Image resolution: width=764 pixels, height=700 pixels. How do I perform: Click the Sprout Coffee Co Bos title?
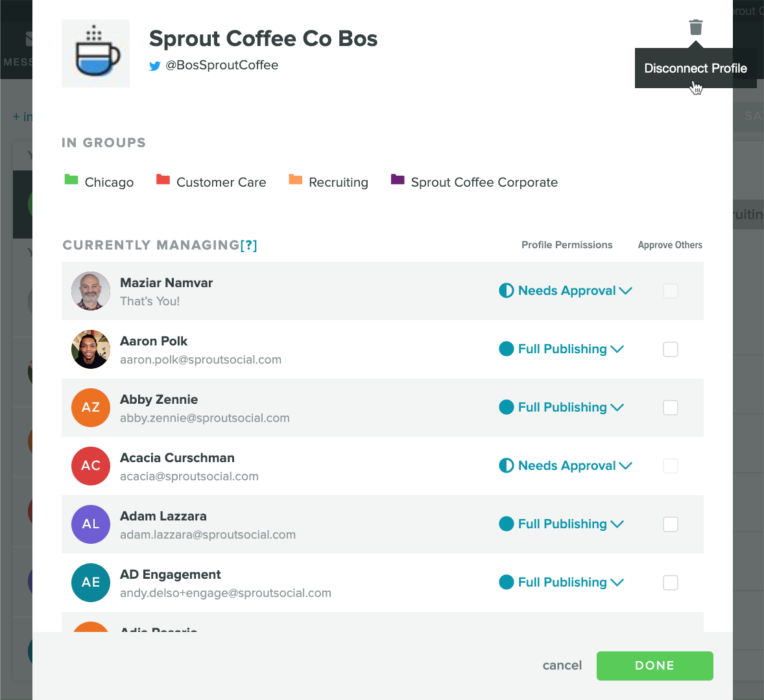263,38
